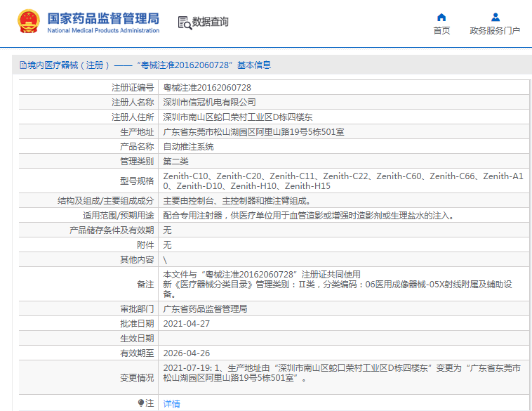Viewport: 532px width, 411px height.
Task: Click National Medical Products Administration subtitle
Action: tap(103, 31)
